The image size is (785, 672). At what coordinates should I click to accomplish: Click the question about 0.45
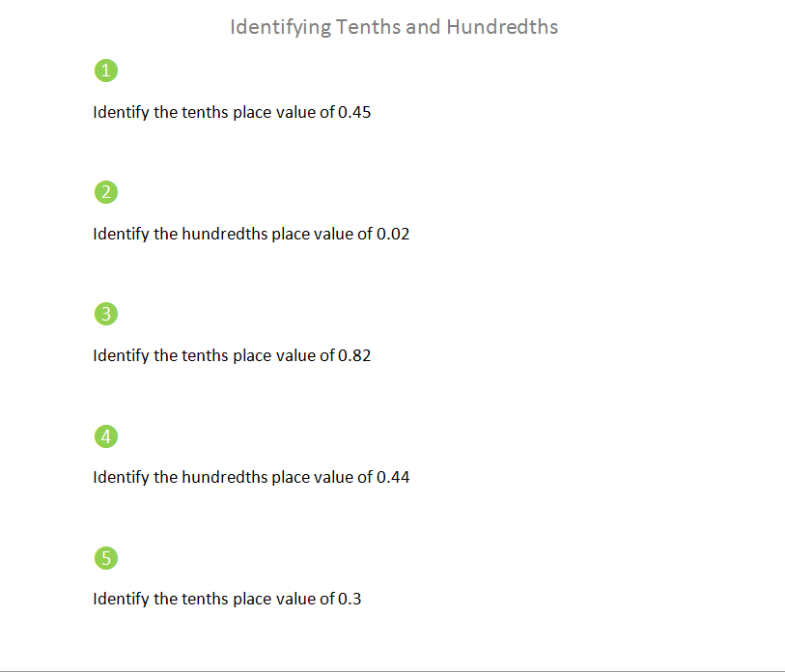coord(232,112)
